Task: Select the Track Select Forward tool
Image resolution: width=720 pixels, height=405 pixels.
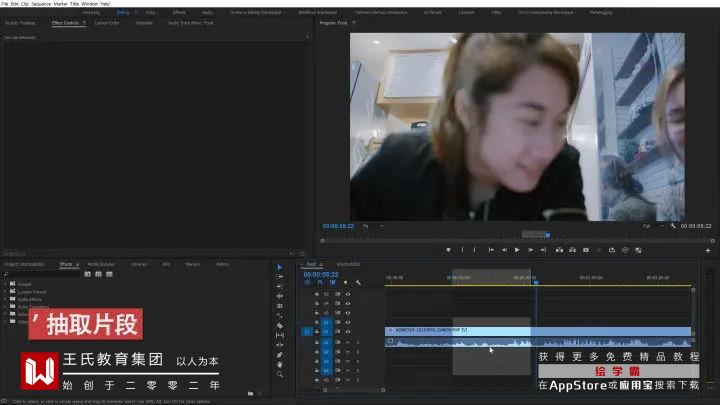Action: [280, 276]
